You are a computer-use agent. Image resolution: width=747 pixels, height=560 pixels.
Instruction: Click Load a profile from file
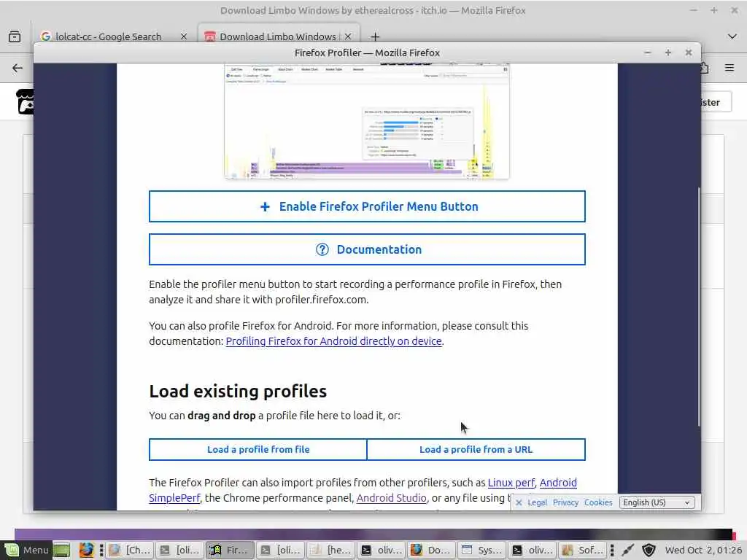point(258,449)
